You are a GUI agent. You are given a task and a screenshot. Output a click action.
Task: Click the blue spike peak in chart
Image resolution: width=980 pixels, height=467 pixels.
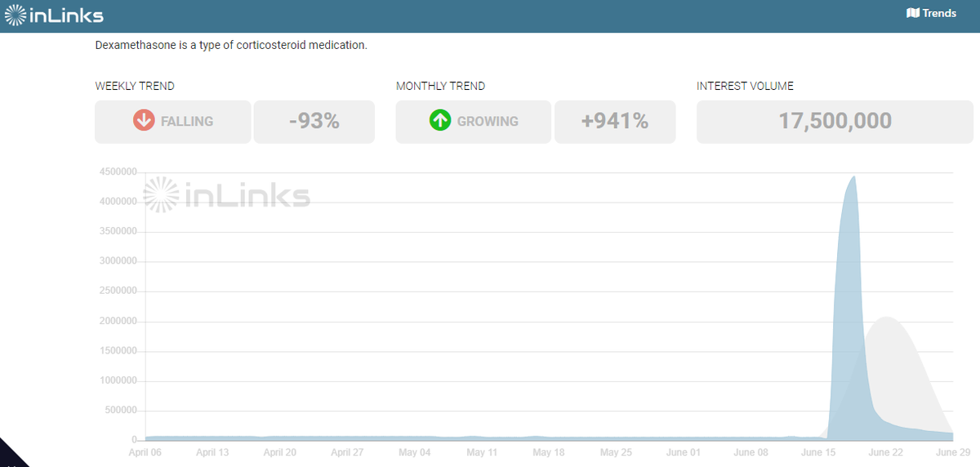point(853,177)
